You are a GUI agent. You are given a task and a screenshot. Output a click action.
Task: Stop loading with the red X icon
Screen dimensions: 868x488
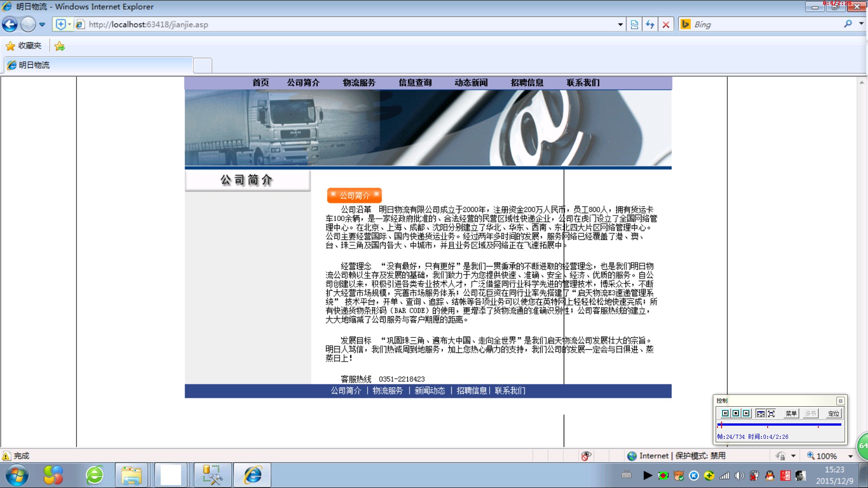pos(666,24)
